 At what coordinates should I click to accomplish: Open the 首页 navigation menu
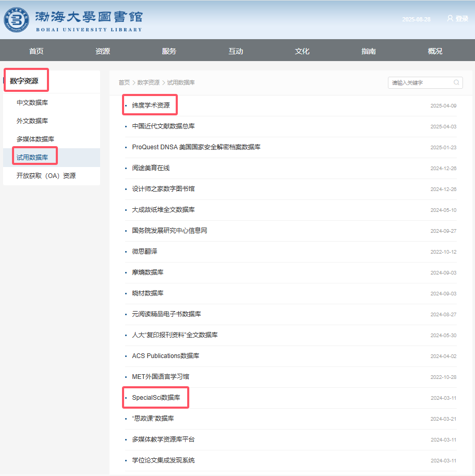point(36,51)
